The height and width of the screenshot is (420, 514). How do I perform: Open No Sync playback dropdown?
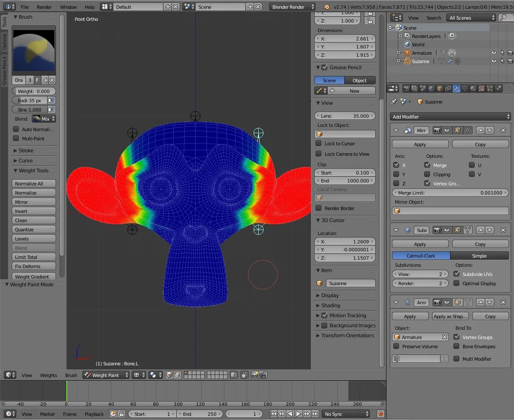(x=346, y=414)
